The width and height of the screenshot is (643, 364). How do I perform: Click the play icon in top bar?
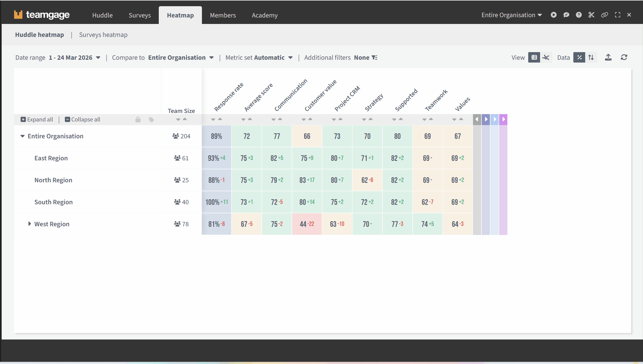[554, 15]
